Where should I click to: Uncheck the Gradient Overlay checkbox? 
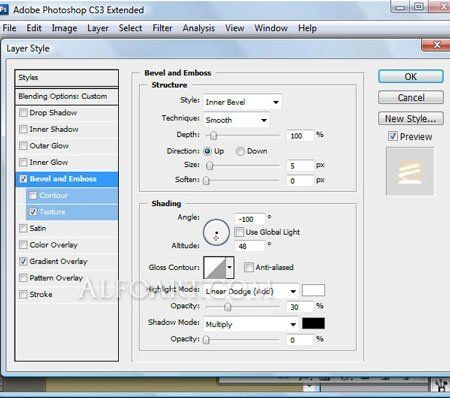[23, 261]
